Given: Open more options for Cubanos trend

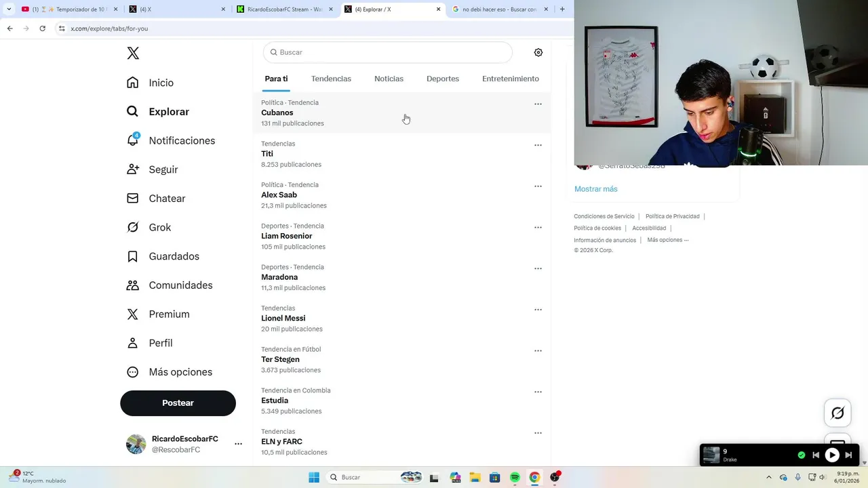Looking at the screenshot, I should point(538,104).
